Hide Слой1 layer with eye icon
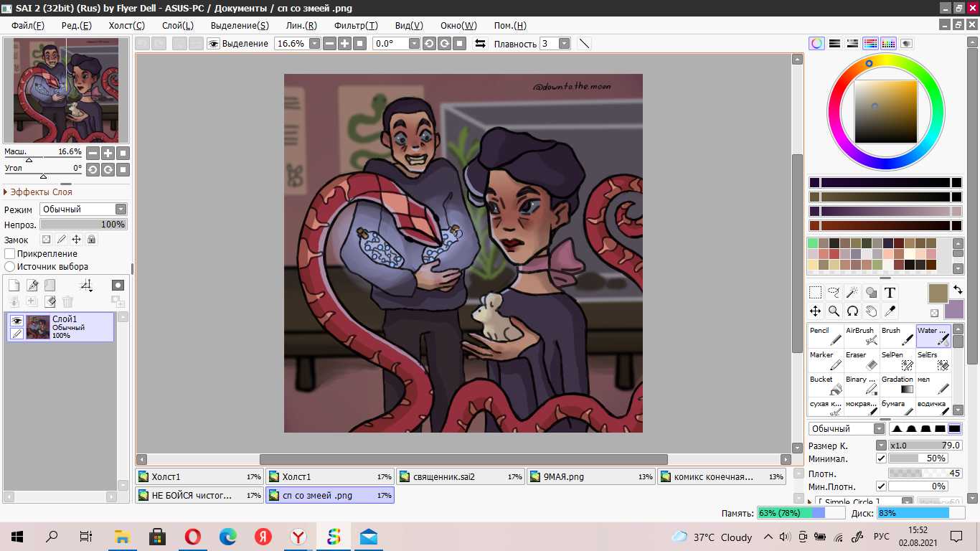The width and height of the screenshot is (980, 551). [17, 321]
